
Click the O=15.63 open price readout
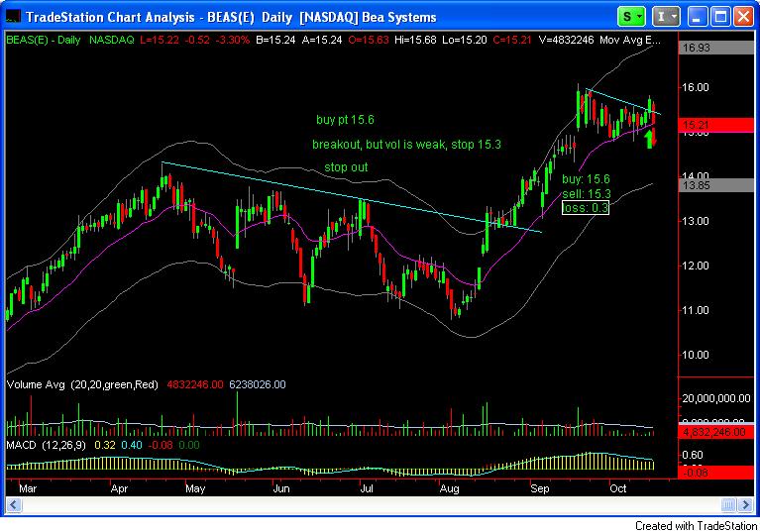click(x=369, y=41)
